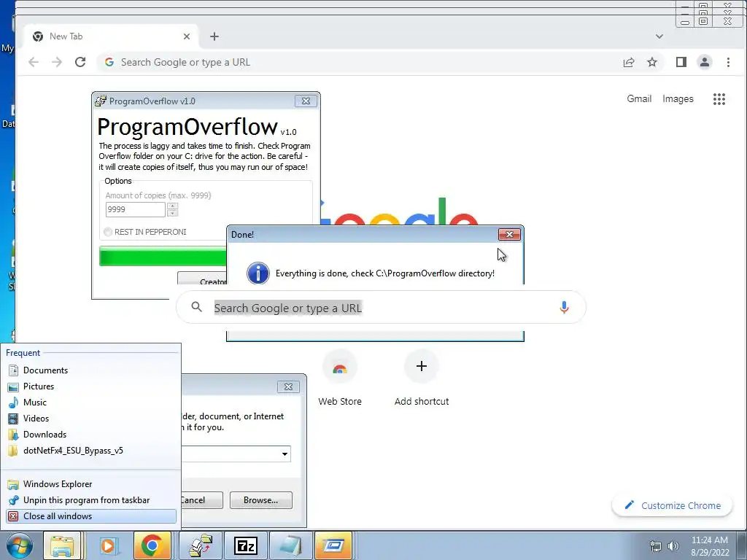The height and width of the screenshot is (560, 747).
Task: Open the Chrome profile avatar
Action: click(x=704, y=62)
